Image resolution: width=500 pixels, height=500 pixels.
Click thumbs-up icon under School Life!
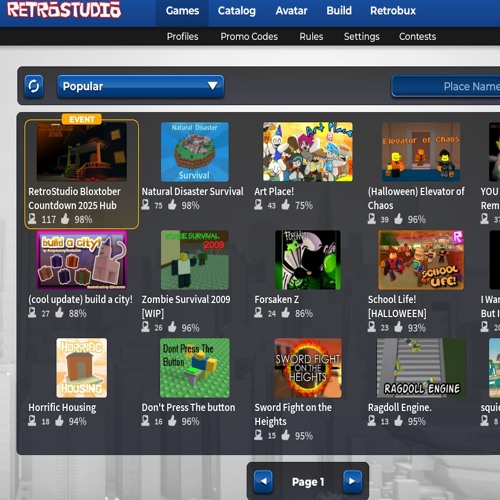pos(398,327)
